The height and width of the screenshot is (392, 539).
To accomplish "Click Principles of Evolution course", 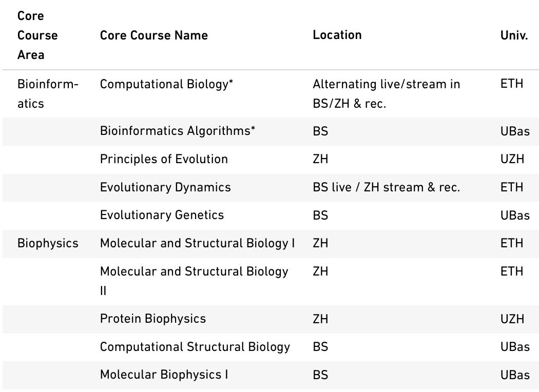I will click(x=164, y=160).
